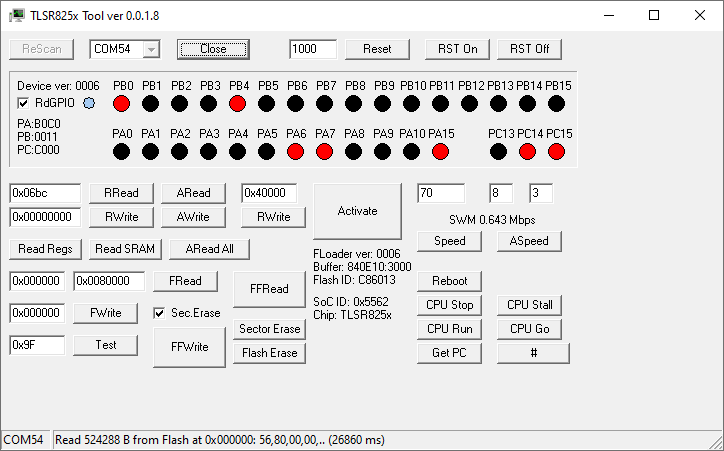Click the TLSR825x Tool title bar icon

[17, 16]
